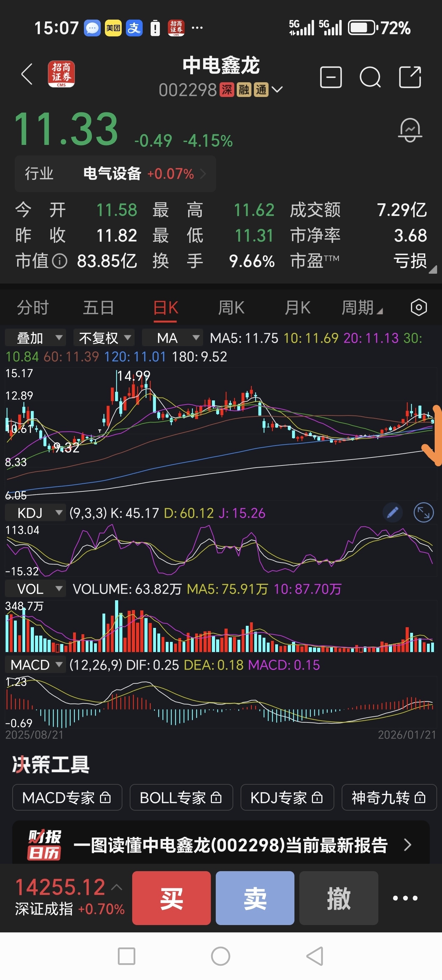This screenshot has width=442, height=980.
Task: Tap the 中电鑫龙 stock title
Action: click(x=221, y=65)
